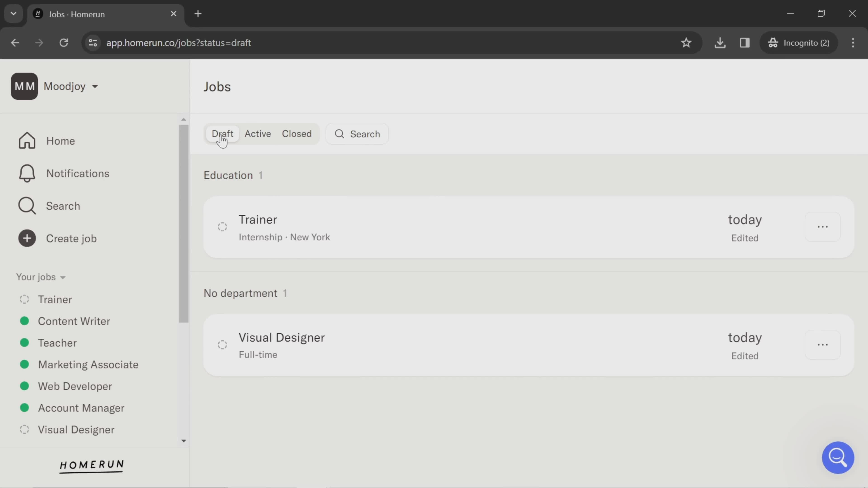Screen dimensions: 868x488
Task: Click the green dot beside Web Developer
Action: click(24, 386)
